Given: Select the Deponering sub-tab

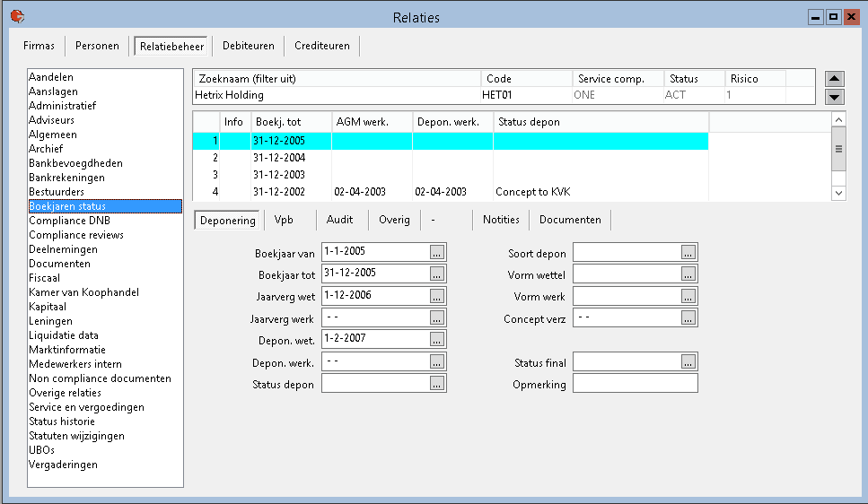Looking at the screenshot, I should click(x=227, y=221).
